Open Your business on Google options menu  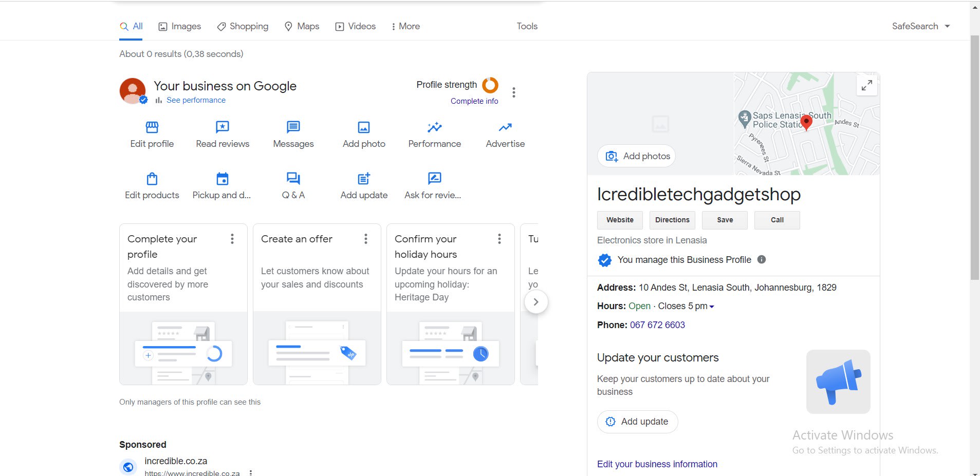tap(513, 92)
